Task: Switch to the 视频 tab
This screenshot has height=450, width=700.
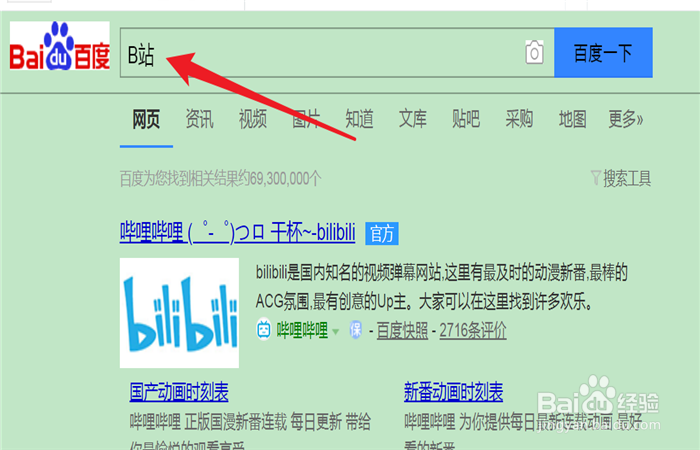Action: [x=253, y=119]
